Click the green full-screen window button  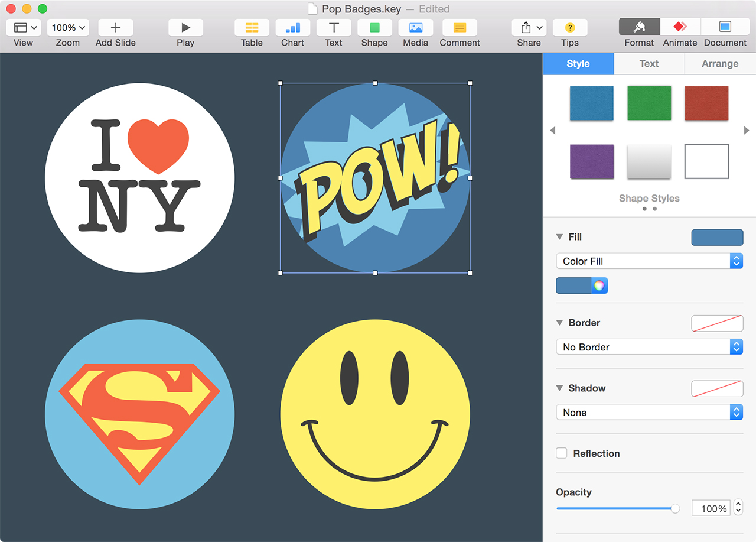42,9
